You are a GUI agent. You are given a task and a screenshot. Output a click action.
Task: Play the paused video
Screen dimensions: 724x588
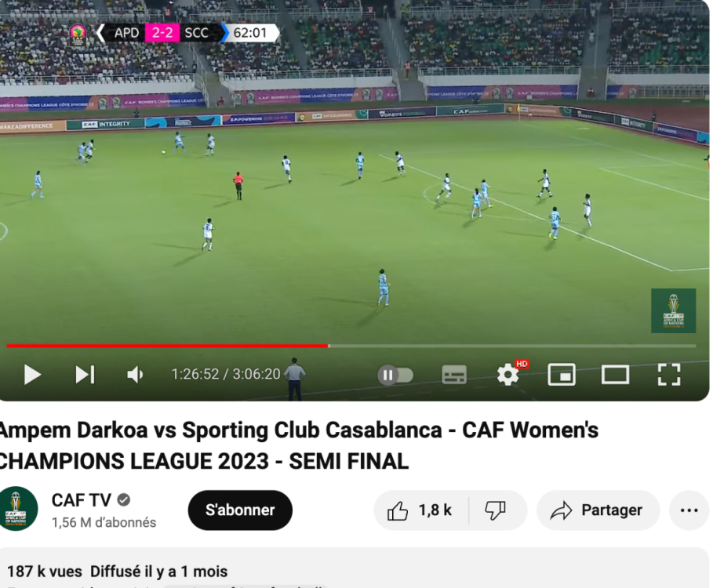[32, 374]
